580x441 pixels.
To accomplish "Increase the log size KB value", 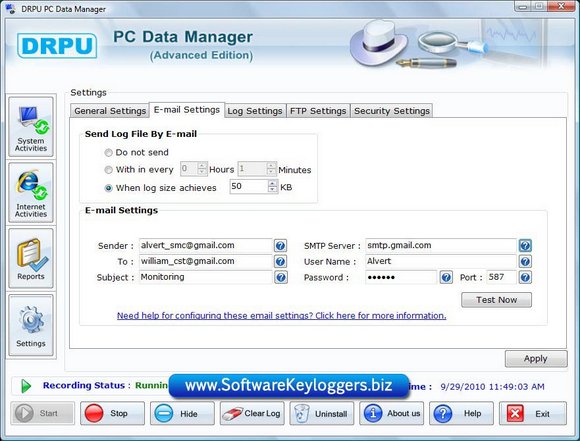I will click(x=273, y=183).
